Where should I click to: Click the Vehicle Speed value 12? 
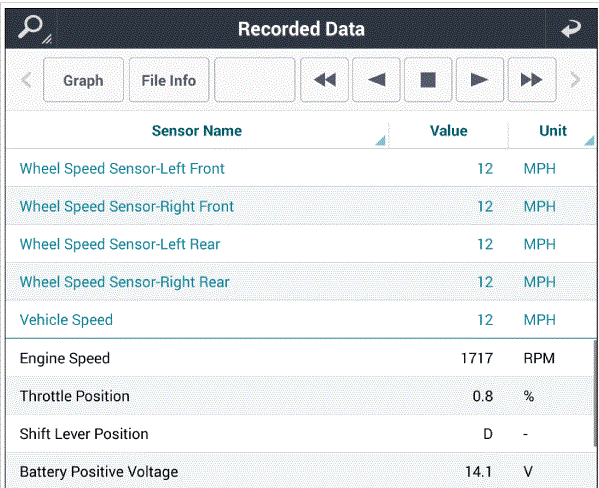point(485,319)
